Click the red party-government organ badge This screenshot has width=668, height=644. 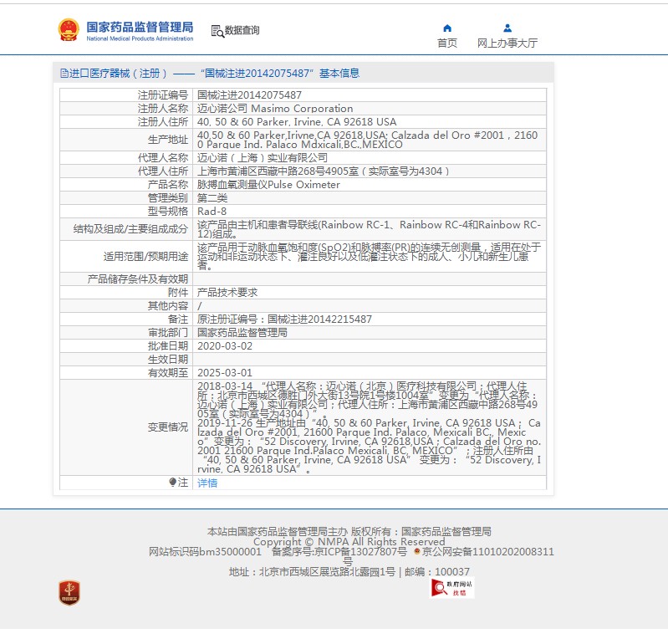[69, 592]
